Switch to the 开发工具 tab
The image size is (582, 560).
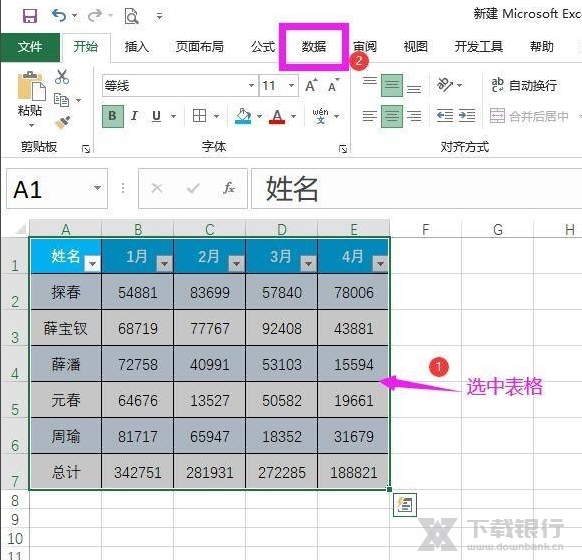[x=479, y=47]
